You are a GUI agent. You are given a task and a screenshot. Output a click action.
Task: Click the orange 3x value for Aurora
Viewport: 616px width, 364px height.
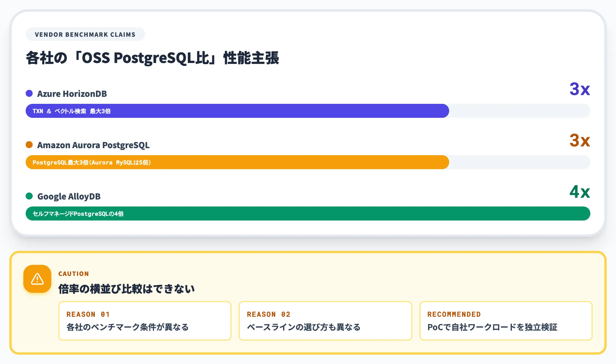click(580, 140)
